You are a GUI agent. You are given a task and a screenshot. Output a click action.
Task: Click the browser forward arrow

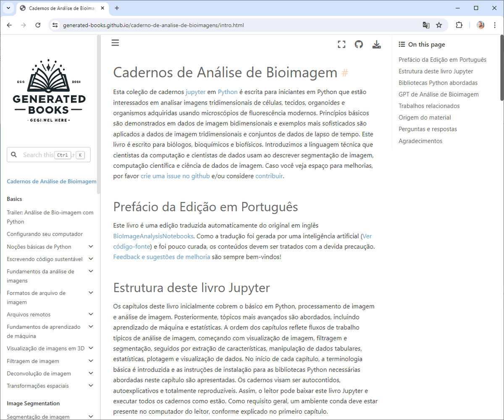24,25
